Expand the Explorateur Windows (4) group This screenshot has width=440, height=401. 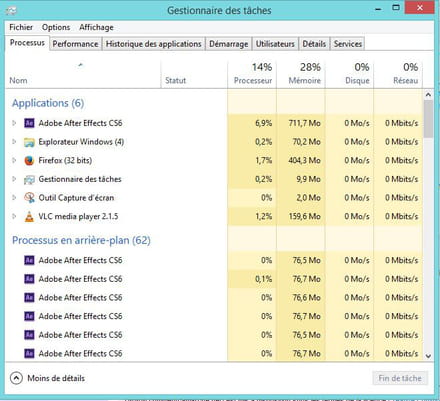[14, 142]
